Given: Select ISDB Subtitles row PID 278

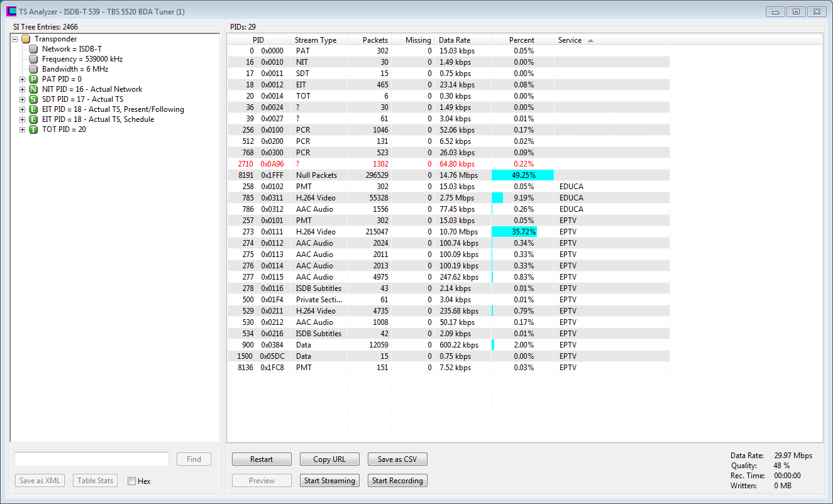Looking at the screenshot, I should coord(448,288).
